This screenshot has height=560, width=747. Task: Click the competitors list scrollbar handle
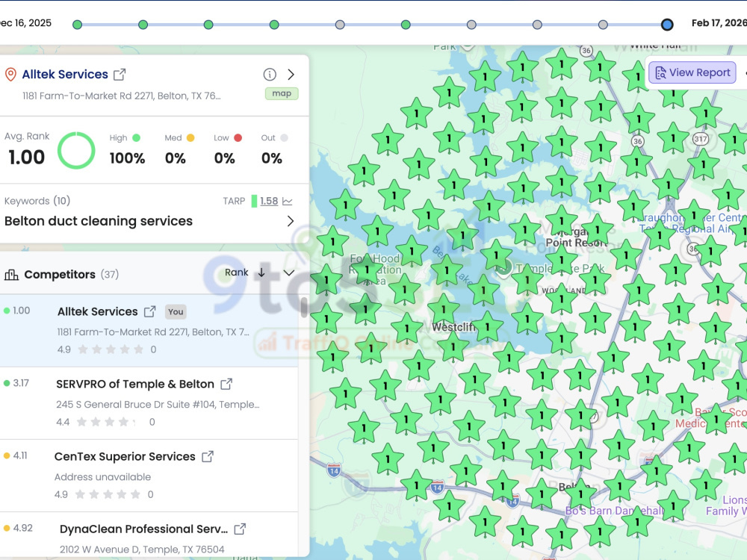(x=303, y=307)
